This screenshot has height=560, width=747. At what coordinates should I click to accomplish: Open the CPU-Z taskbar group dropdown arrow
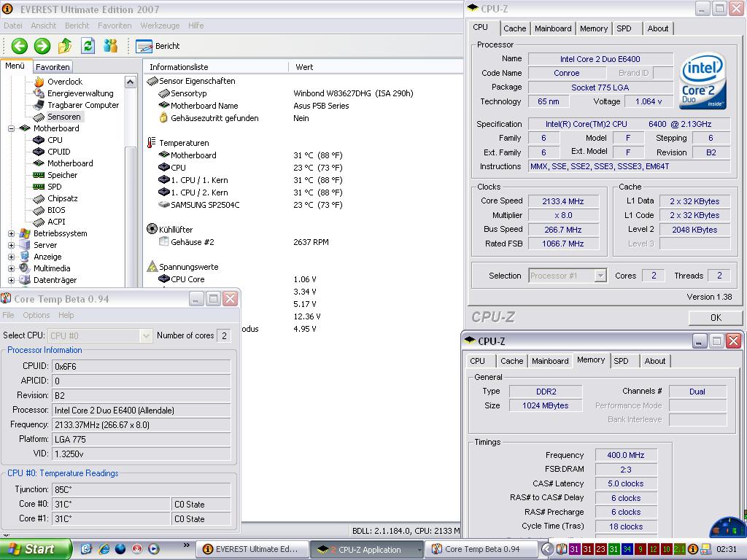tap(419, 550)
